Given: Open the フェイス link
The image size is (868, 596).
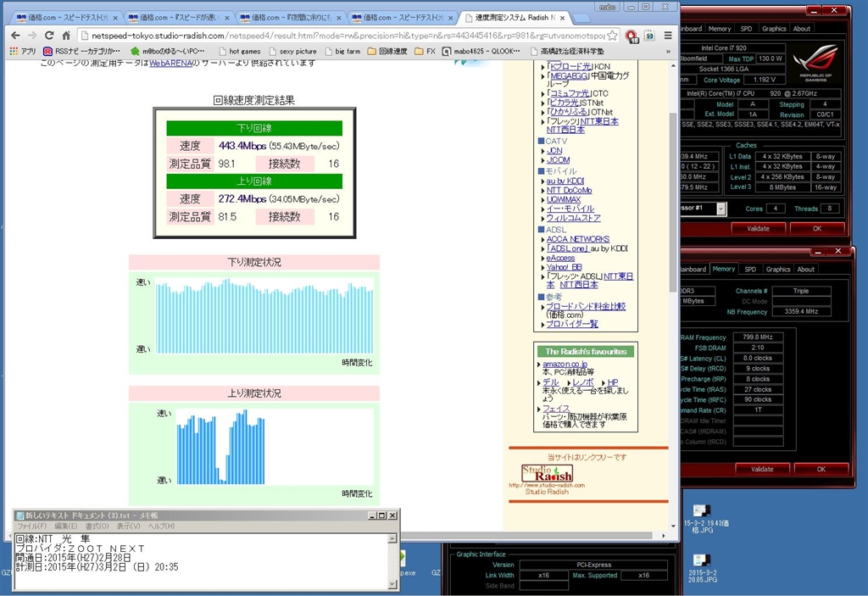Looking at the screenshot, I should 556,409.
